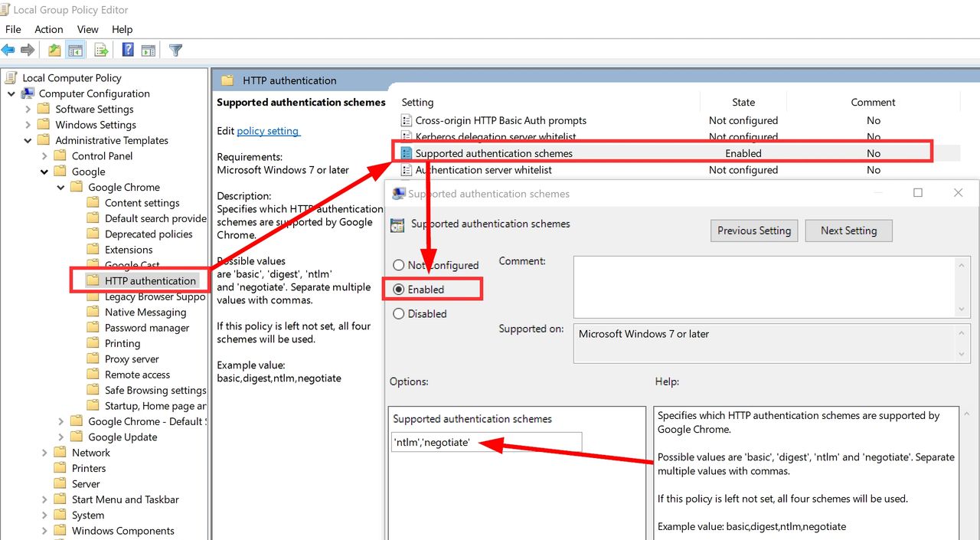Select the Password manager folder in tree
Image resolution: width=980 pixels, height=540 pixels.
coord(146,328)
